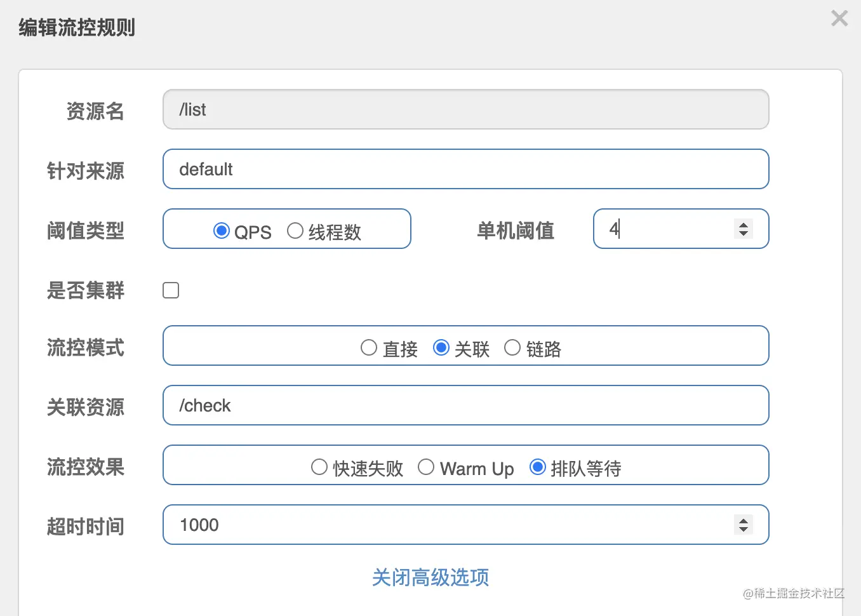Close the edit flow rule dialog
This screenshot has width=861, height=616.
pos(839,18)
